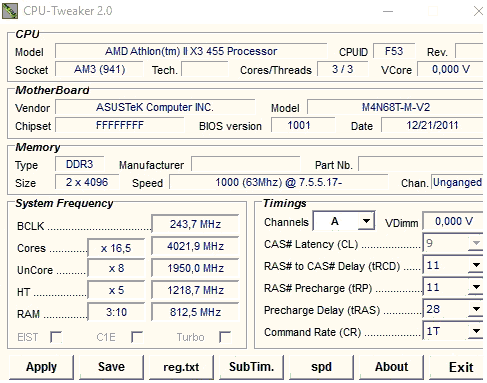This screenshot has width=487, height=383.
Task: Click the memory Type field DDR3
Action: tap(80, 164)
